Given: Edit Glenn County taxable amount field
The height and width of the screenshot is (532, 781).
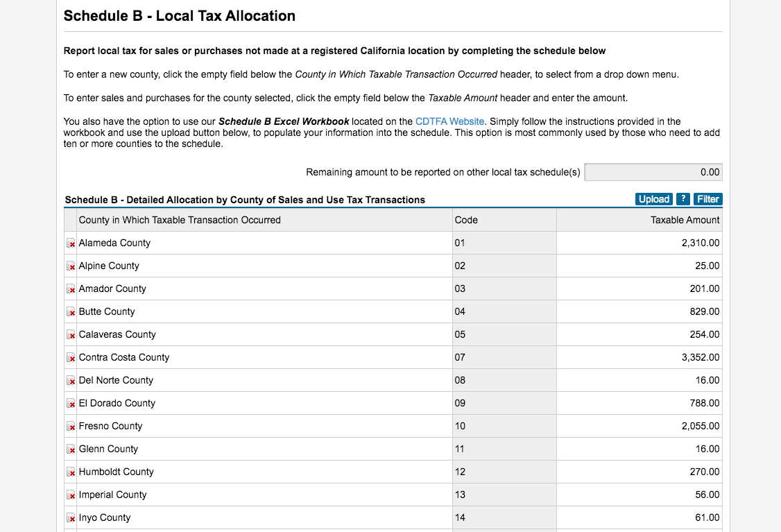Looking at the screenshot, I should point(640,449).
